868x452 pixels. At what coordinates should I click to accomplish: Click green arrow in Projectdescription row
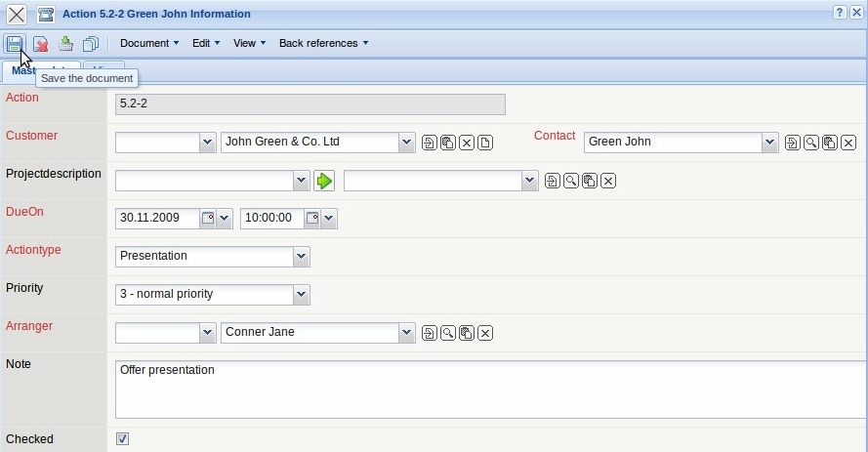click(x=324, y=181)
